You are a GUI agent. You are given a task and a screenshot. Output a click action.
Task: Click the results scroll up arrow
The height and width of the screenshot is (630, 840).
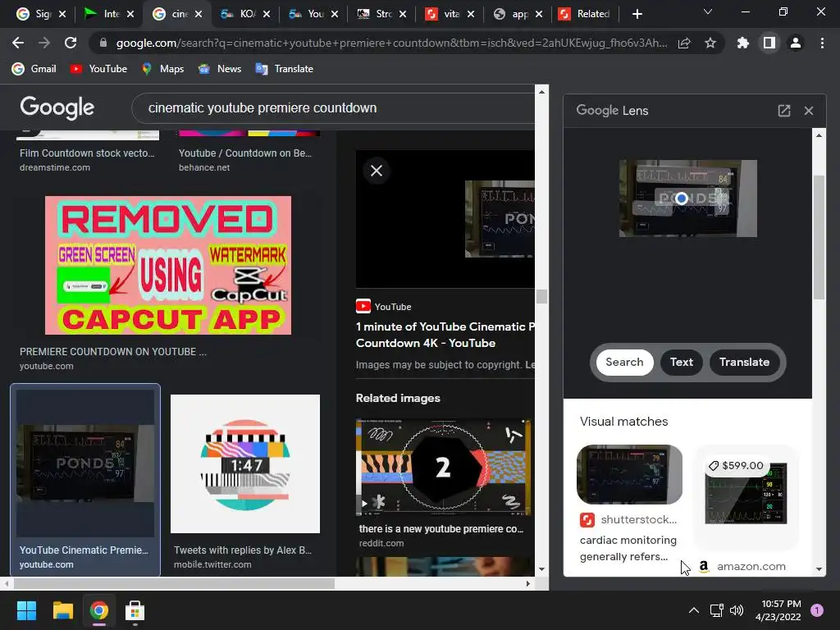click(541, 92)
